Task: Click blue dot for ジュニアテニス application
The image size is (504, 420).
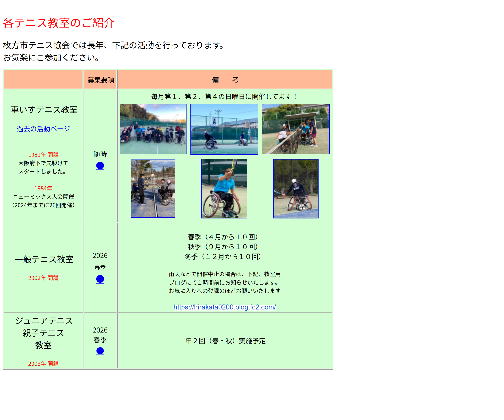Action: pyautogui.click(x=100, y=351)
